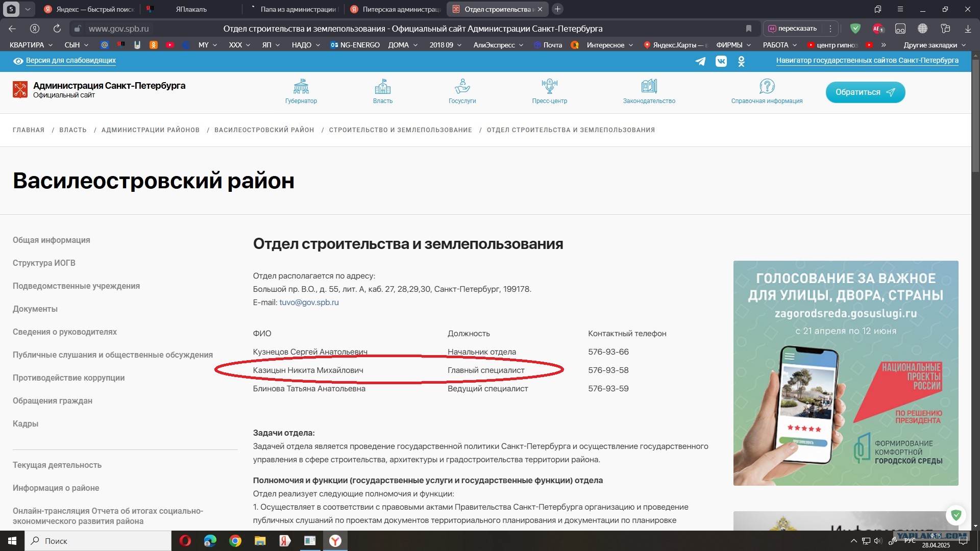Click the Обратиться button

865,92
